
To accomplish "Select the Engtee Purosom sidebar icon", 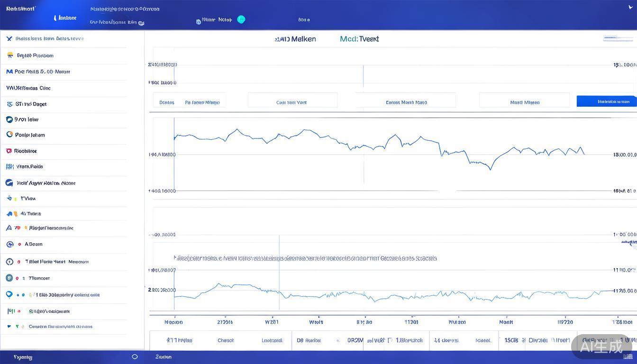I will pyautogui.click(x=10, y=55).
